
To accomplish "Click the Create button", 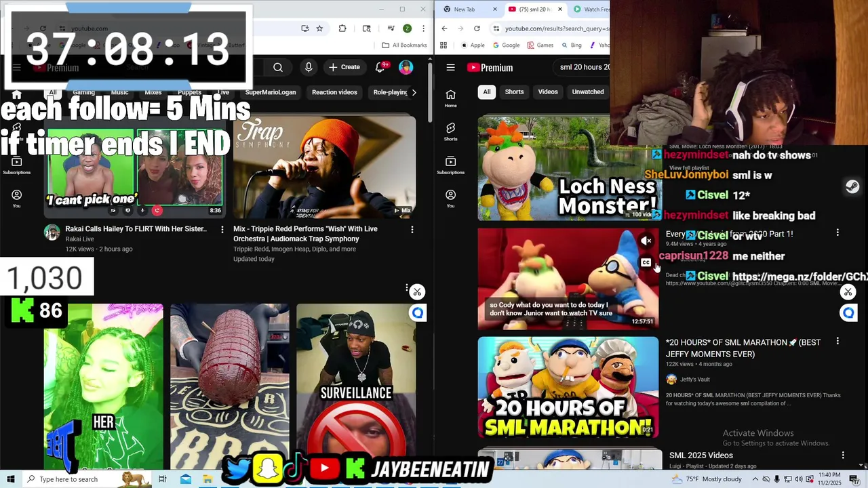I will [344, 67].
